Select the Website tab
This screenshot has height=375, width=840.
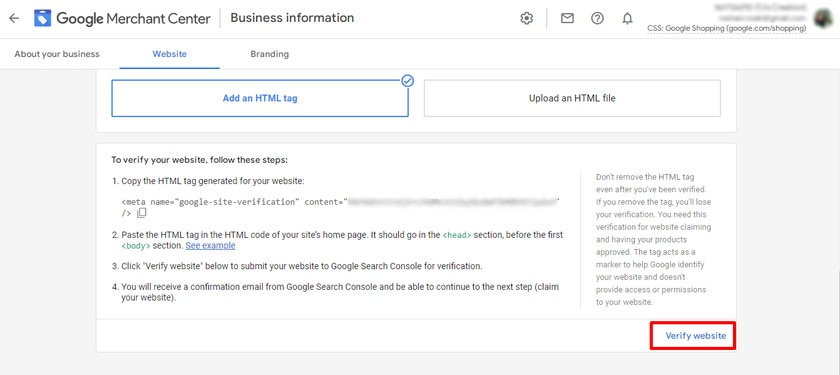[169, 54]
